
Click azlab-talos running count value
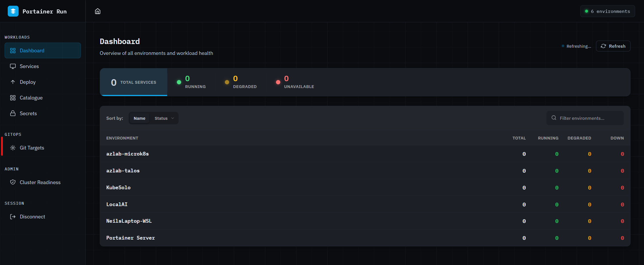coord(557,171)
